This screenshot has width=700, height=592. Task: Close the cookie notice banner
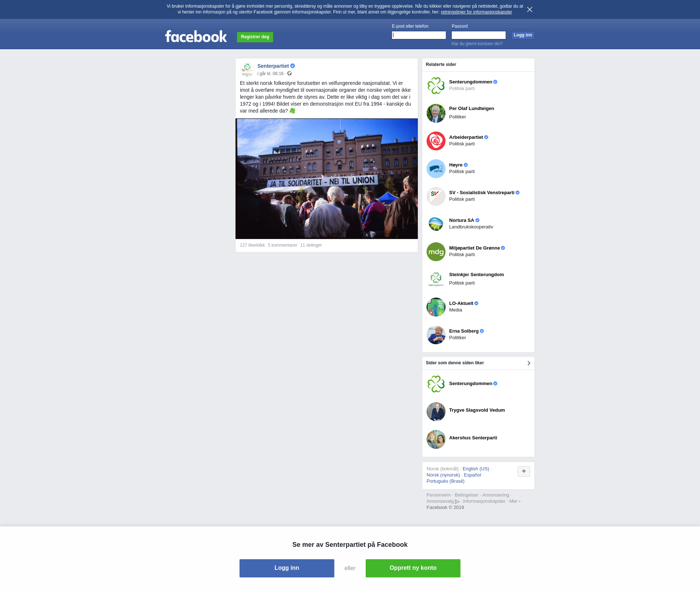pyautogui.click(x=530, y=9)
